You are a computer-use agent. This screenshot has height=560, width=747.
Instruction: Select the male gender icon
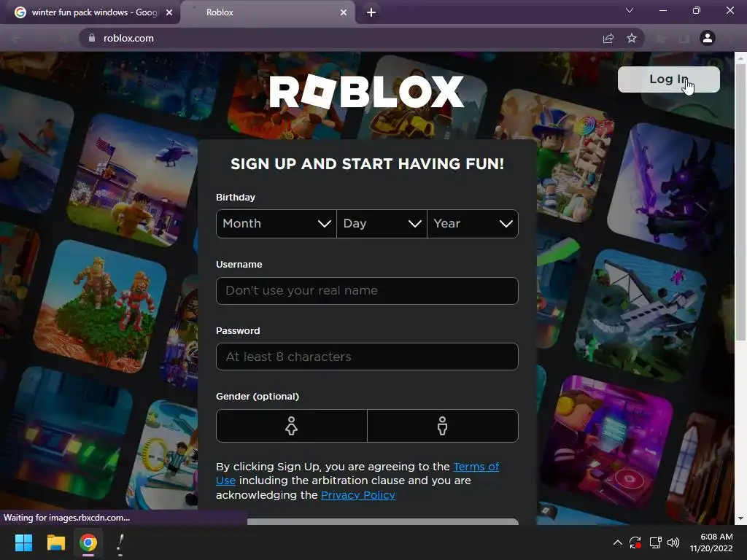tap(443, 426)
